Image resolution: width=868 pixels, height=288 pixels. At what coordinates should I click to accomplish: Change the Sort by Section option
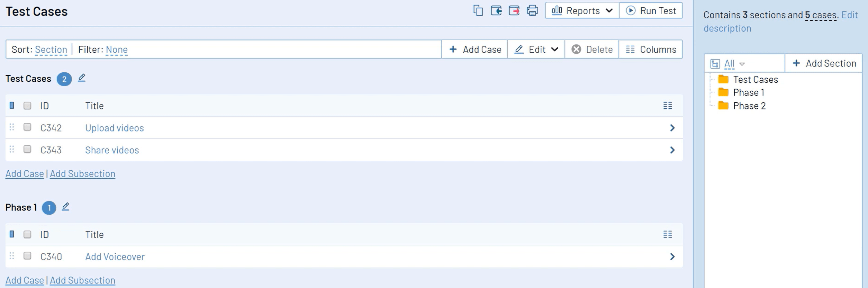tap(51, 49)
